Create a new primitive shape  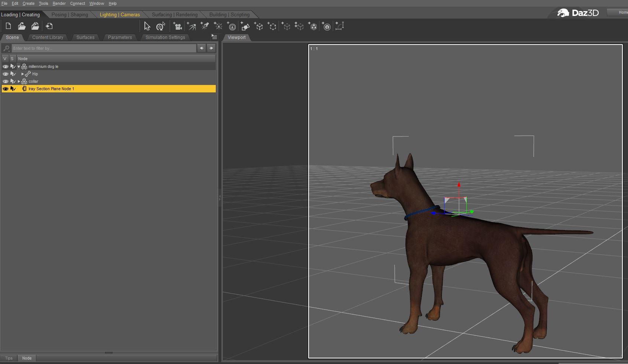coord(245,26)
